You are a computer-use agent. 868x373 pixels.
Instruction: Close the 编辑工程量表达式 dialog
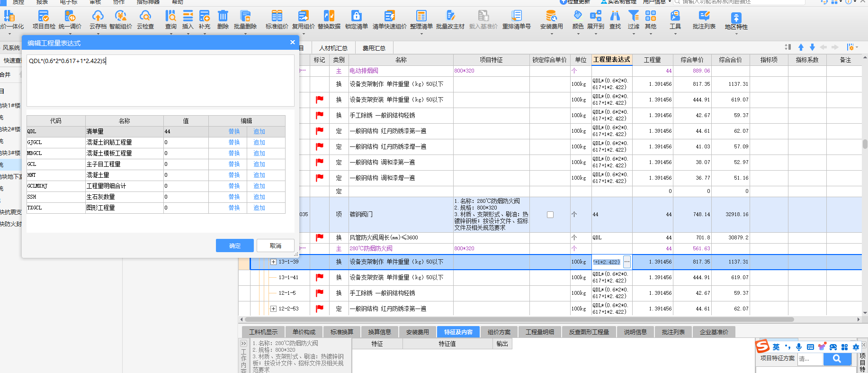pyautogui.click(x=292, y=43)
